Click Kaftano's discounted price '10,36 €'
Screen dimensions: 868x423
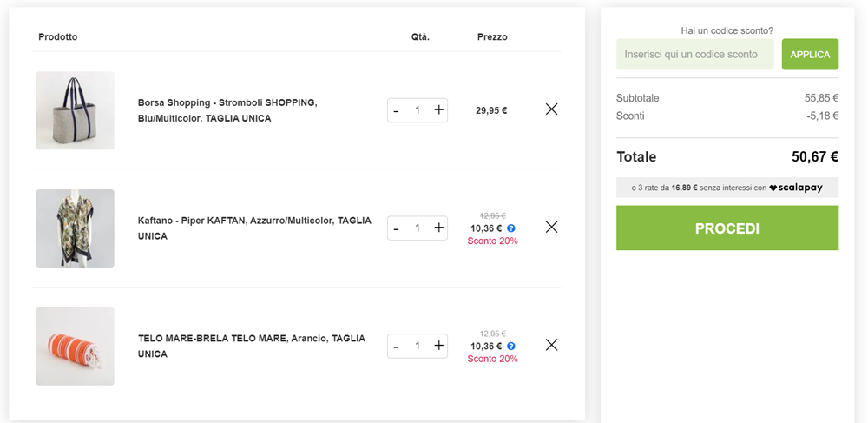(486, 228)
